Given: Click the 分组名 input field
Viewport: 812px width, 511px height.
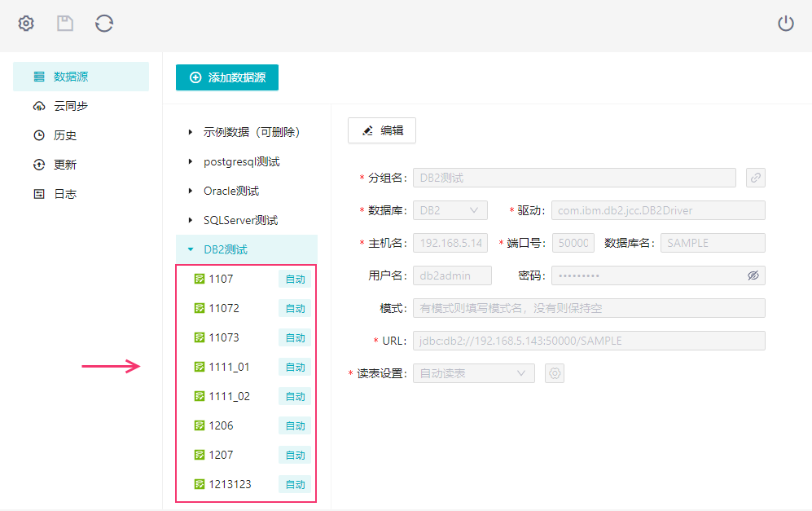Looking at the screenshot, I should [574, 178].
